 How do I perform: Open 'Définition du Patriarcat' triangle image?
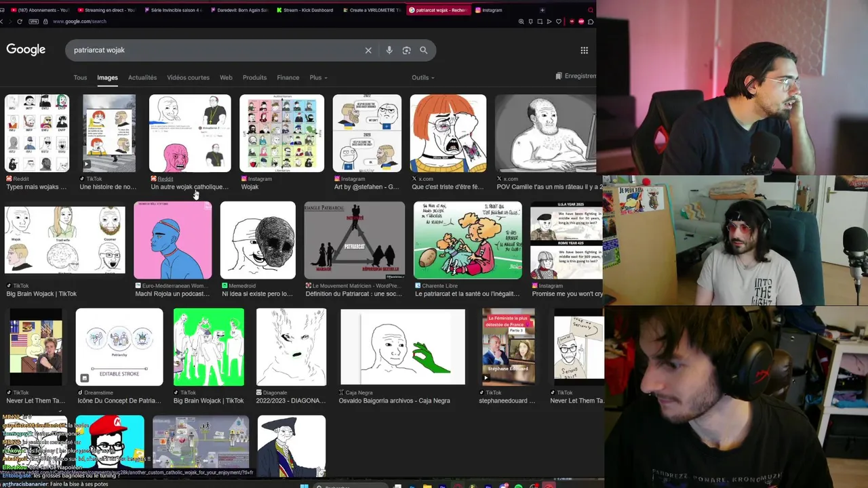click(354, 240)
